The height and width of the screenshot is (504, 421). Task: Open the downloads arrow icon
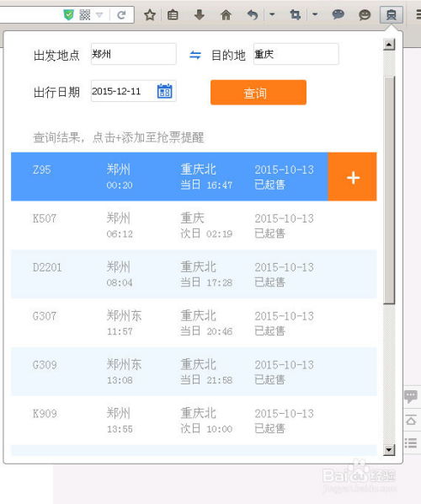(x=200, y=14)
